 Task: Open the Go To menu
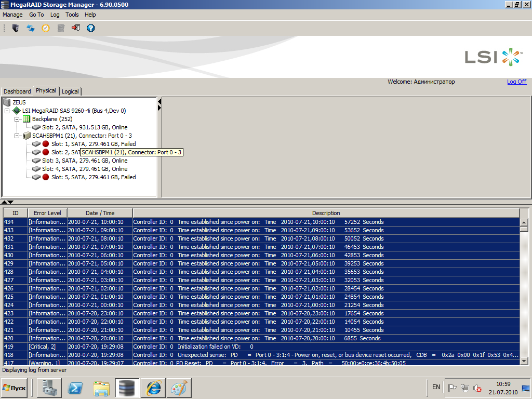point(36,15)
